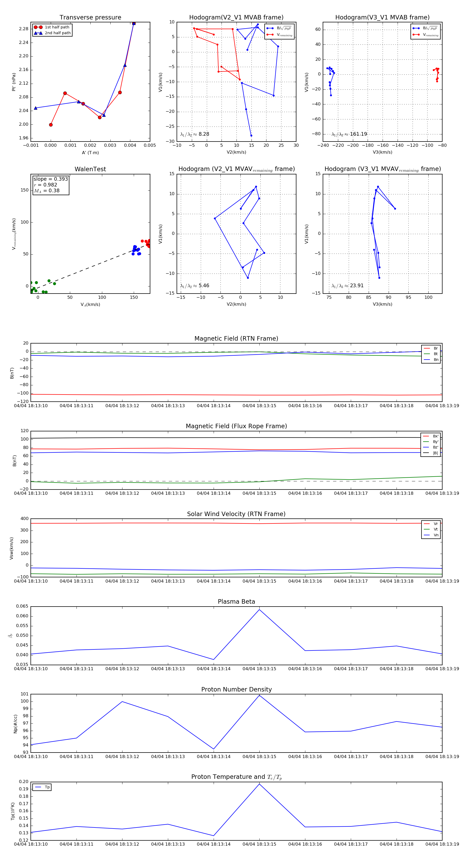Click the "WalenTest" plot title

pyautogui.click(x=90, y=169)
